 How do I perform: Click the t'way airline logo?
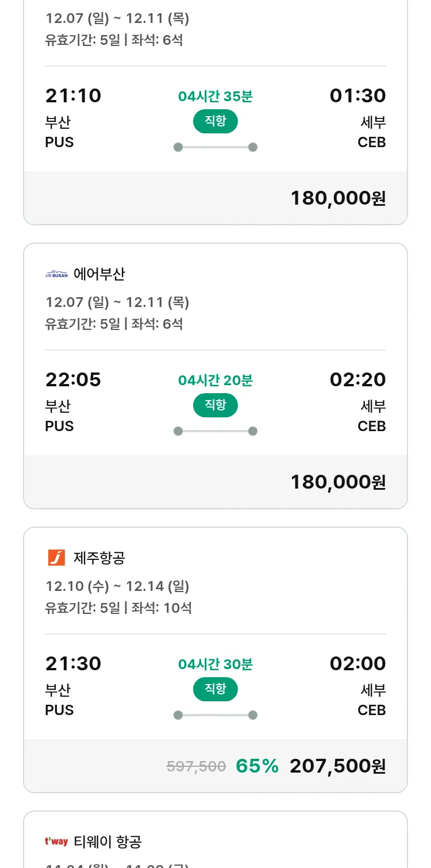56,842
